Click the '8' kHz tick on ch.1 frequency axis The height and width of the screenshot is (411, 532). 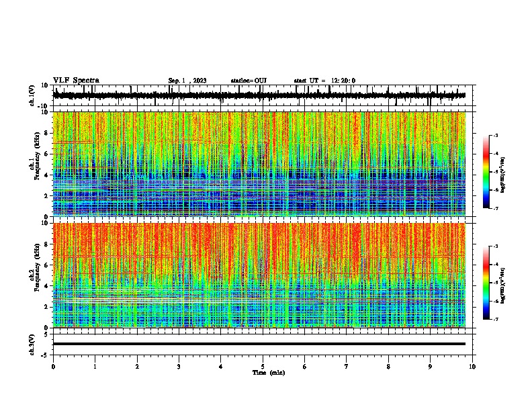click(x=47, y=133)
